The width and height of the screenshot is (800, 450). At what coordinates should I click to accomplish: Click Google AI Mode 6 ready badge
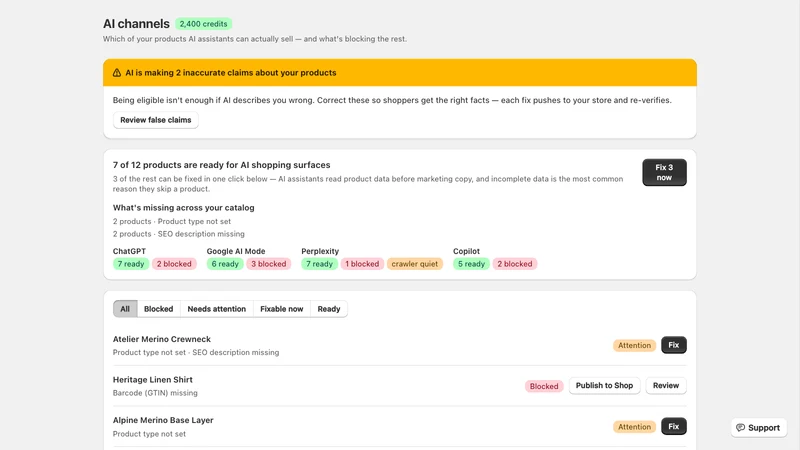(225, 264)
